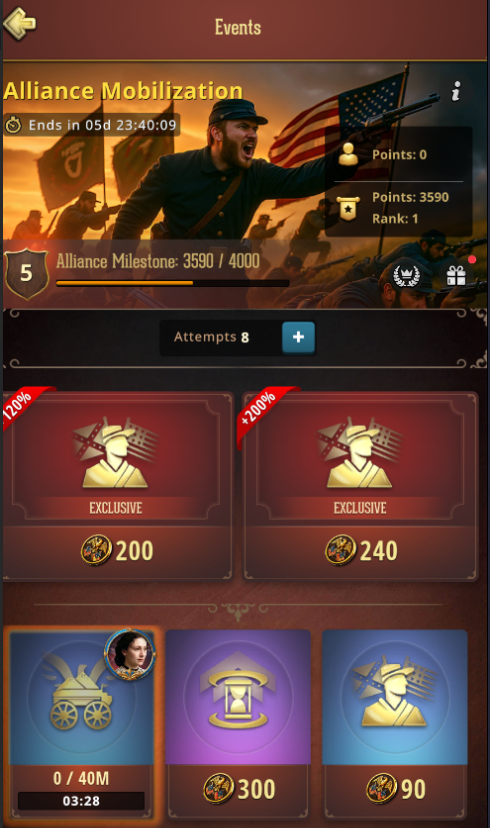Tap the personal Points: 0 icon
Viewport: 490px width, 828px height.
click(348, 154)
